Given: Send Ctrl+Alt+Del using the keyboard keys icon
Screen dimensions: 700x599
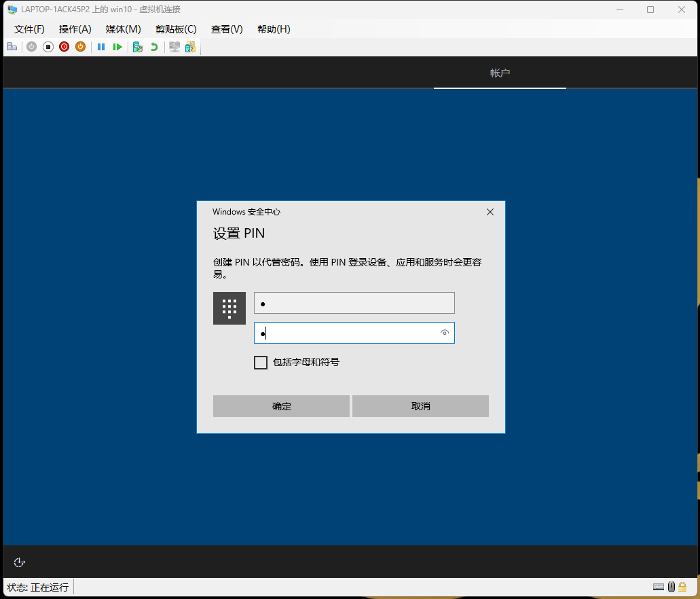Looking at the screenshot, I should pos(12,47).
